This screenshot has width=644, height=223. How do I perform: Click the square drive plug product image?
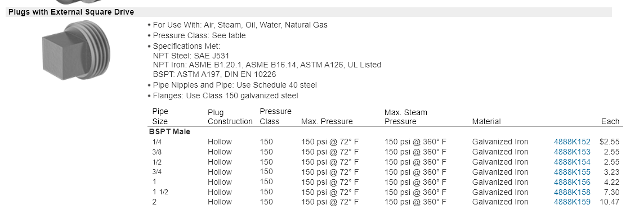coord(77,51)
